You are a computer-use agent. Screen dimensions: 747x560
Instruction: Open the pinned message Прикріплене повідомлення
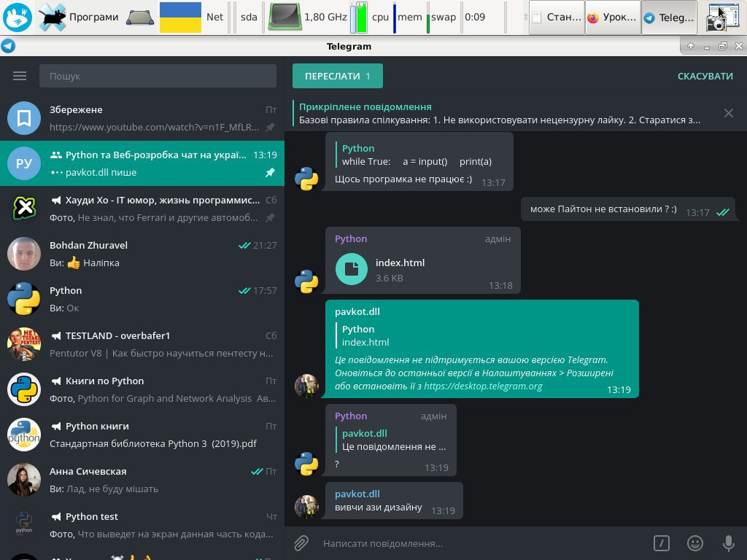coord(499,113)
